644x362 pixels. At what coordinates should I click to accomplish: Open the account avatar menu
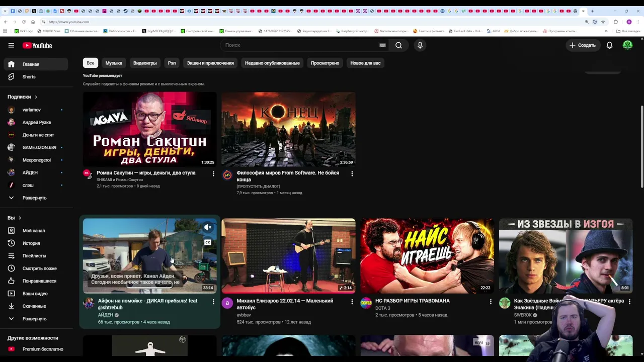click(627, 45)
